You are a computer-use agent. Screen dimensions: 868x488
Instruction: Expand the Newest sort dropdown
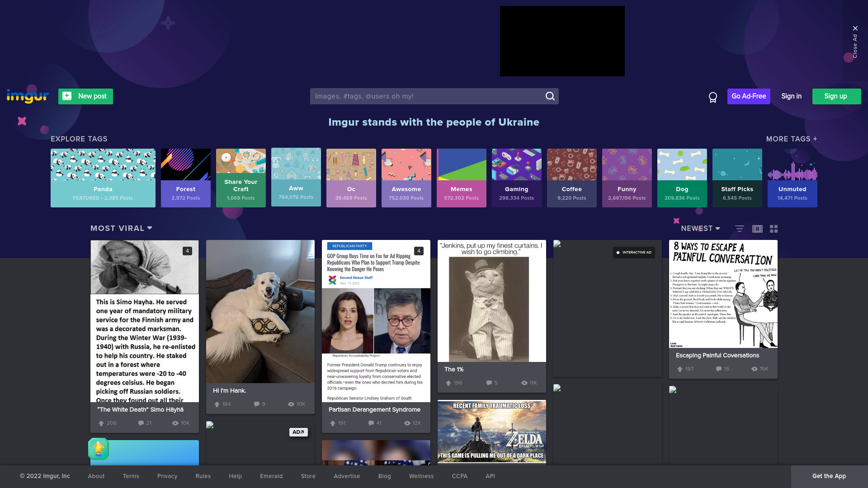point(700,229)
